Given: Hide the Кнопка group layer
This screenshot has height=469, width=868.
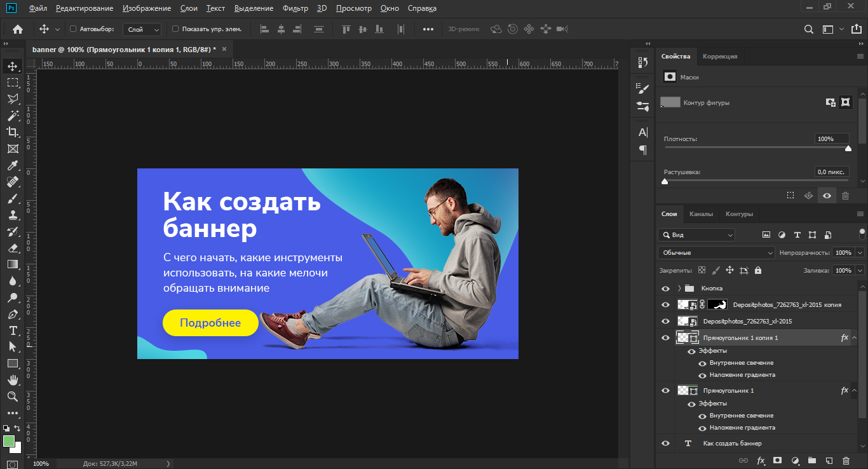Looking at the screenshot, I should (x=665, y=289).
